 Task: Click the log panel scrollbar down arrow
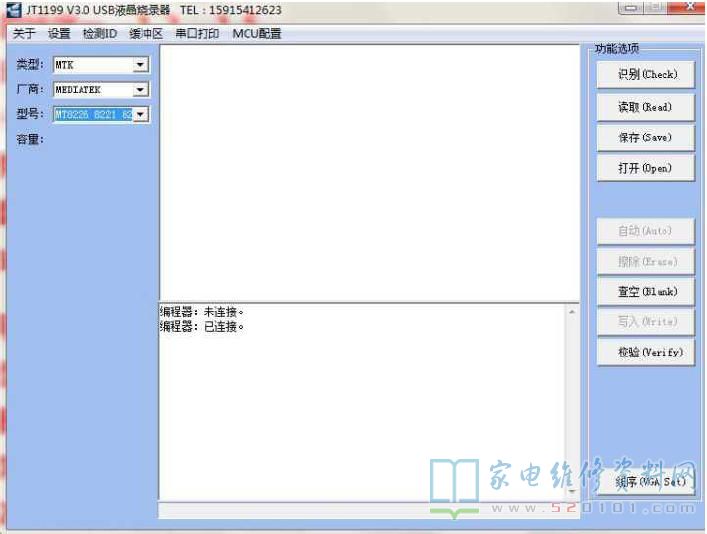(572, 491)
